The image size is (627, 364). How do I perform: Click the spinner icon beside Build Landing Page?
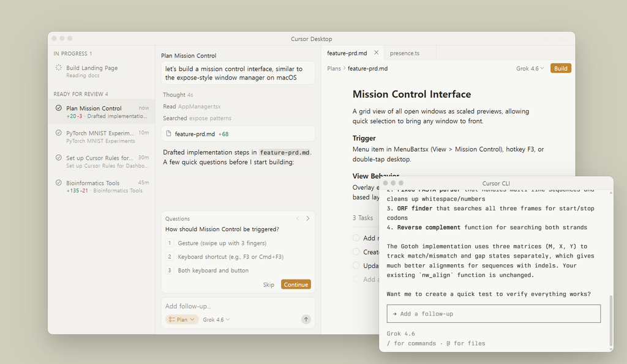point(58,67)
